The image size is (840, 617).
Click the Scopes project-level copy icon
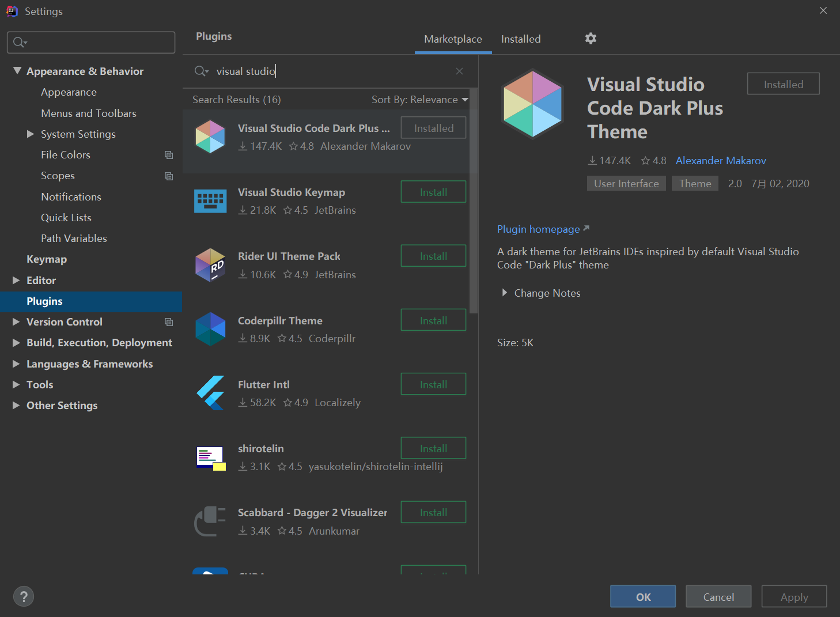point(169,176)
